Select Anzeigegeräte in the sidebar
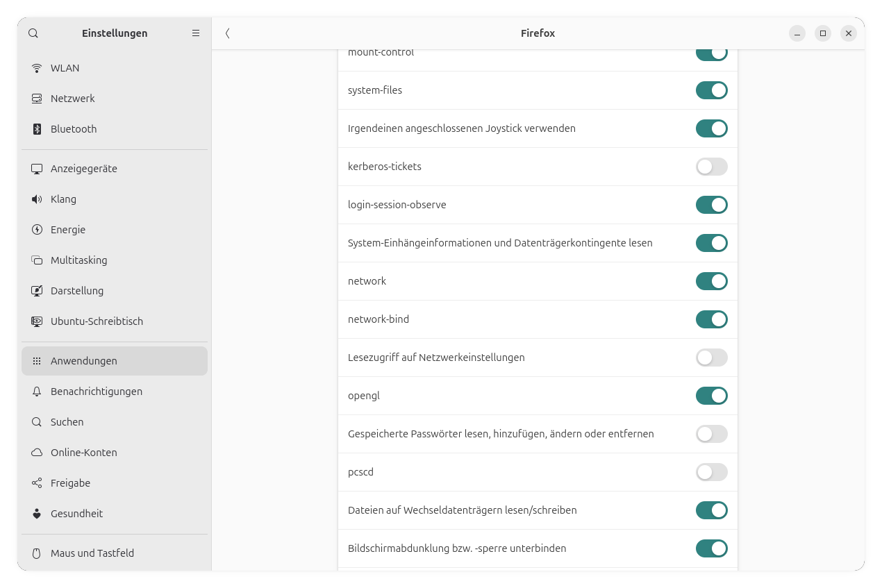Image resolution: width=882 pixels, height=588 pixels. coord(115,169)
